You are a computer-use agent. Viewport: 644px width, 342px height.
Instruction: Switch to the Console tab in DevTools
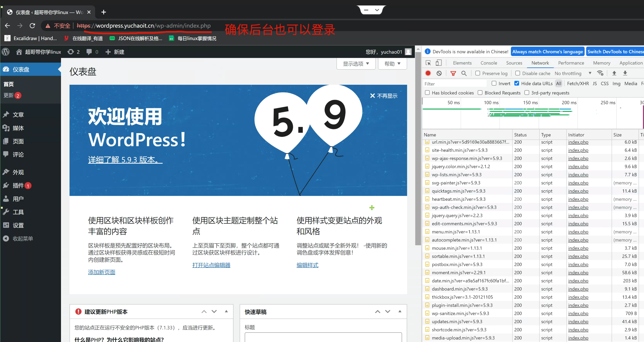(x=489, y=63)
